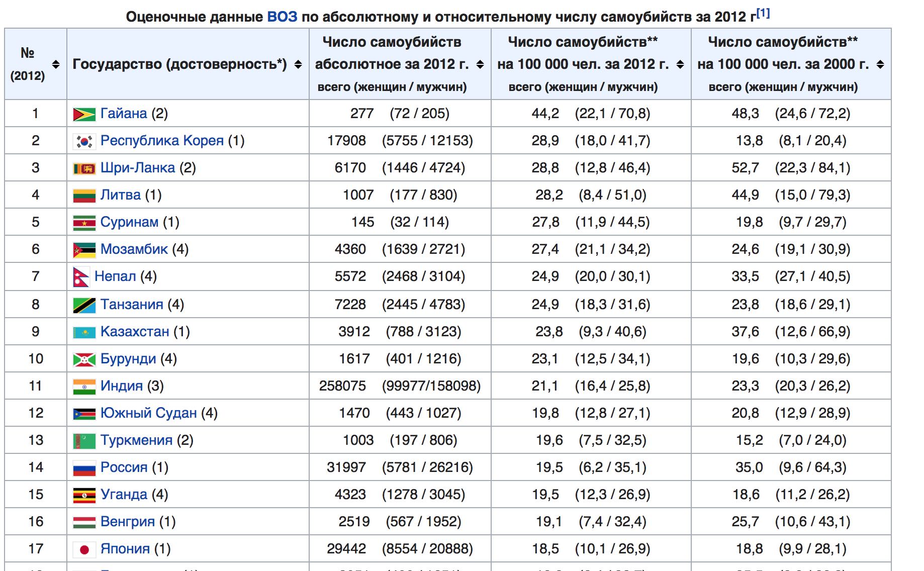The width and height of the screenshot is (924, 571).
Task: Open the Япония link
Action: coord(125,549)
